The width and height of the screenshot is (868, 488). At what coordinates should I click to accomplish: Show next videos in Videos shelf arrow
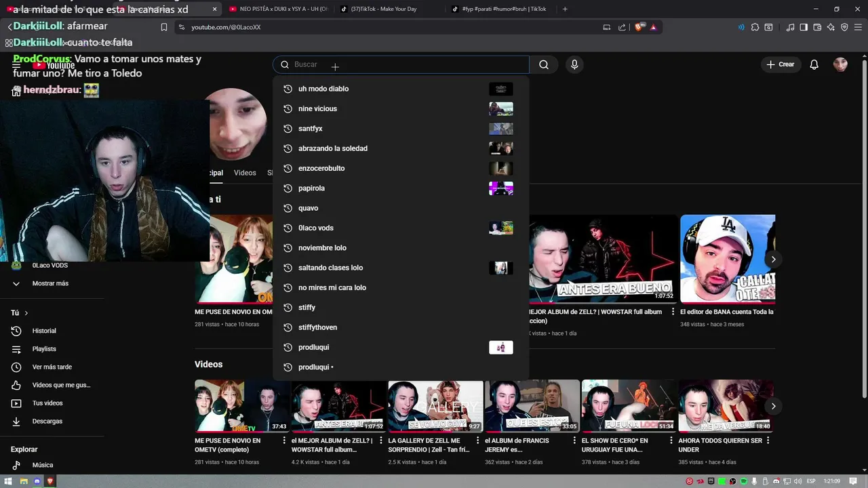[x=773, y=406]
